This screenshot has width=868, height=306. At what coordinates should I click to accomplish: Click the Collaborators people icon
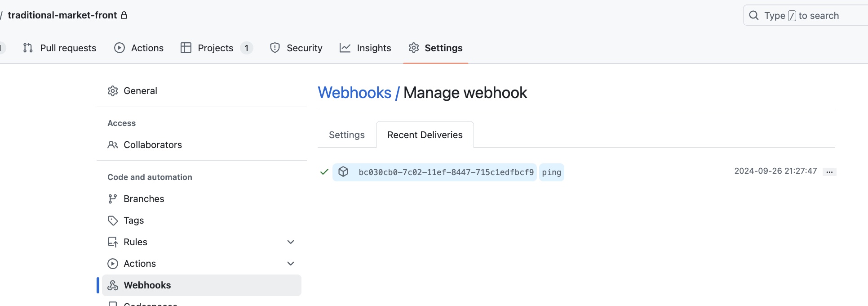[113, 145]
